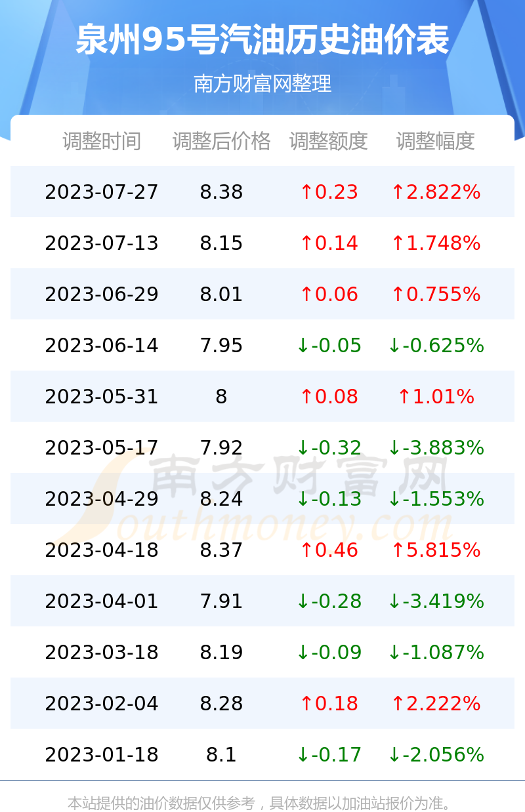This screenshot has height=812, width=525.
Task: Click the 调整幅度 column header
Action: click(x=436, y=141)
